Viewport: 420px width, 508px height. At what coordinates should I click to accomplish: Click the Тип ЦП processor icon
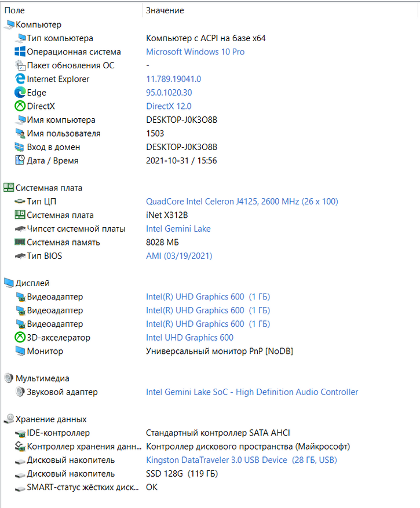click(x=20, y=201)
